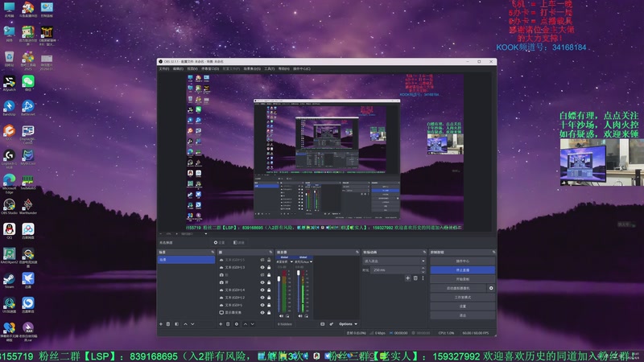This screenshot has width=644, height=362.
Task: Move scene up with the up arrow
Action: click(185, 324)
